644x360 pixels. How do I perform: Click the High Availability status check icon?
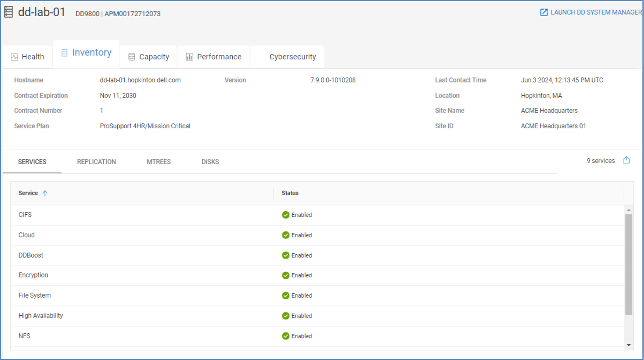(286, 316)
